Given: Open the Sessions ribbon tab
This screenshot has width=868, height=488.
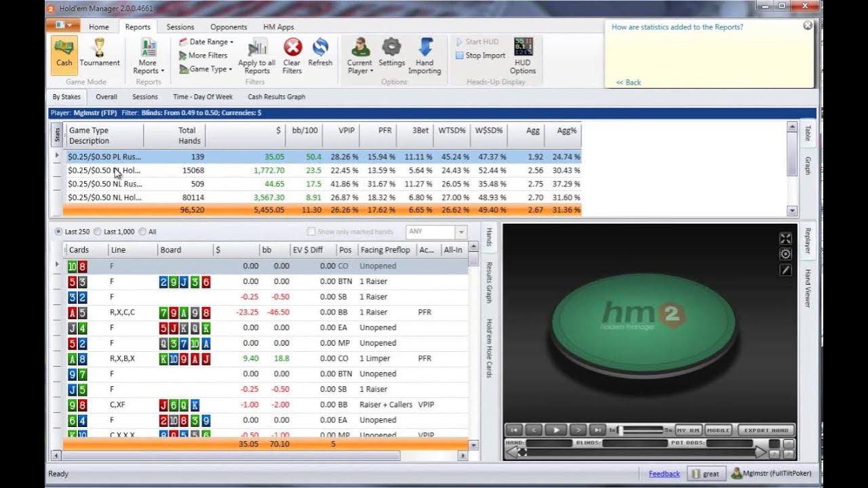Looking at the screenshot, I should [x=180, y=27].
